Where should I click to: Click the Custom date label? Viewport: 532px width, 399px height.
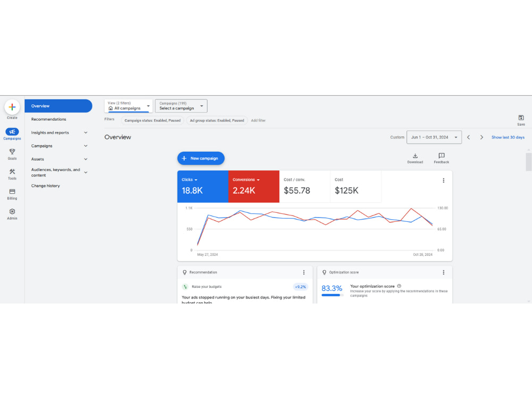(397, 137)
